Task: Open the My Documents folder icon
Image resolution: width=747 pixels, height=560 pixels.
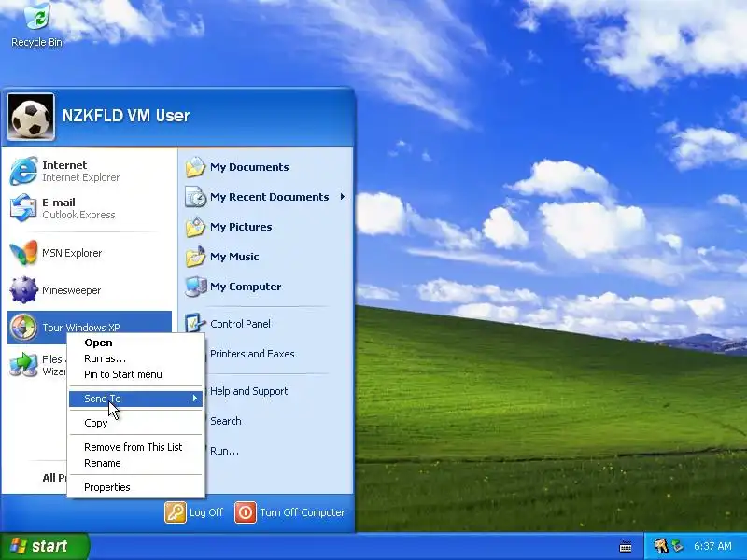Action: coord(195,167)
